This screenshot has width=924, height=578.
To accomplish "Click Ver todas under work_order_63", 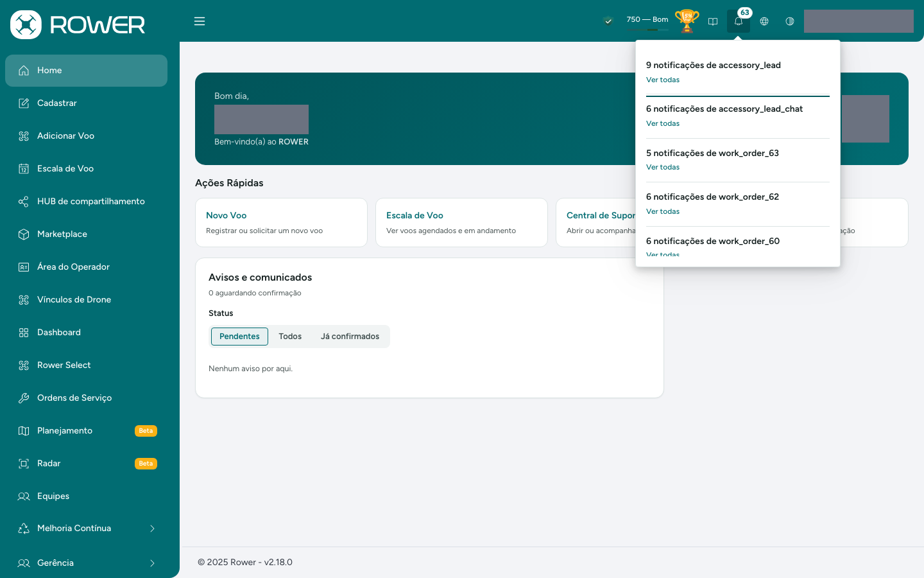I will 663,168.
